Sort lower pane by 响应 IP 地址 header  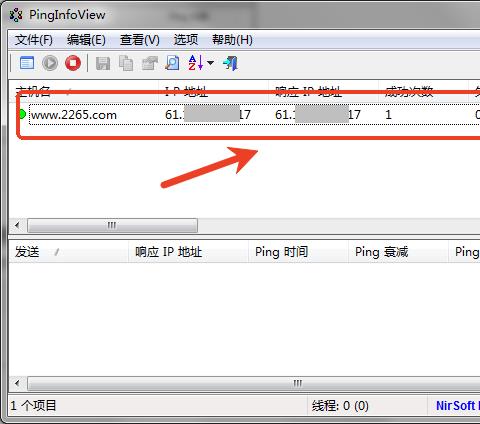(188, 252)
